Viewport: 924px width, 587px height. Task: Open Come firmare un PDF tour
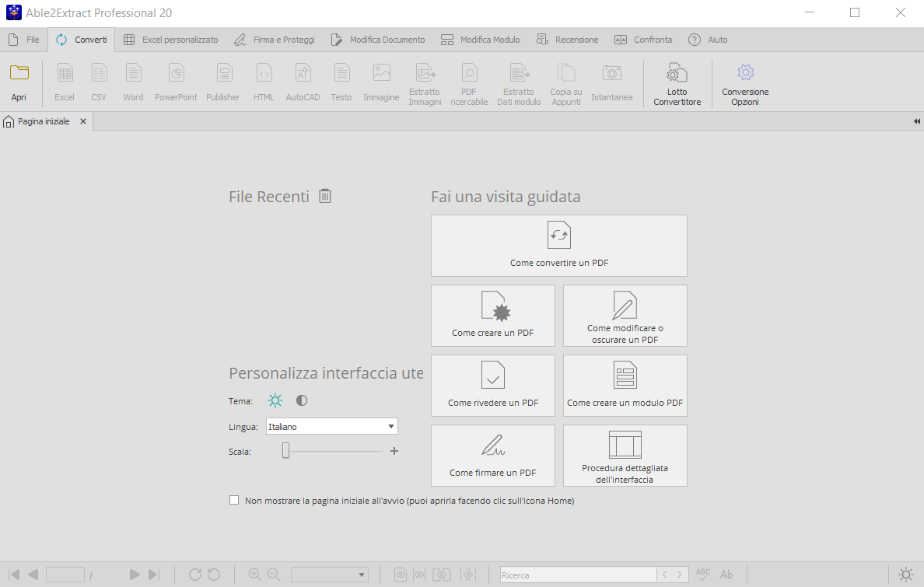(493, 456)
